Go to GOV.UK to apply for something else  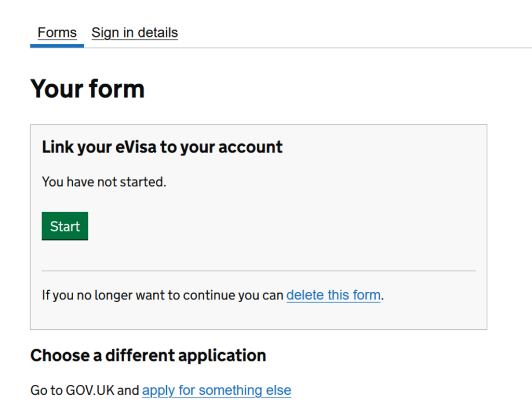[216, 390]
